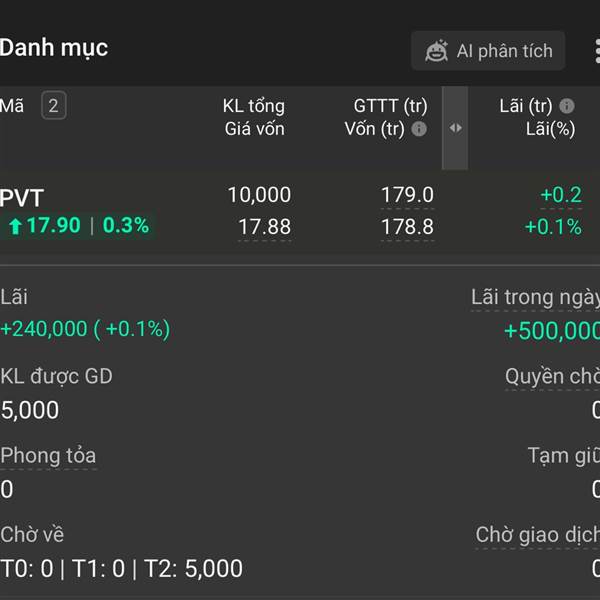Sort by the Mã column header
This screenshot has height=600, width=600.
(x=12, y=106)
